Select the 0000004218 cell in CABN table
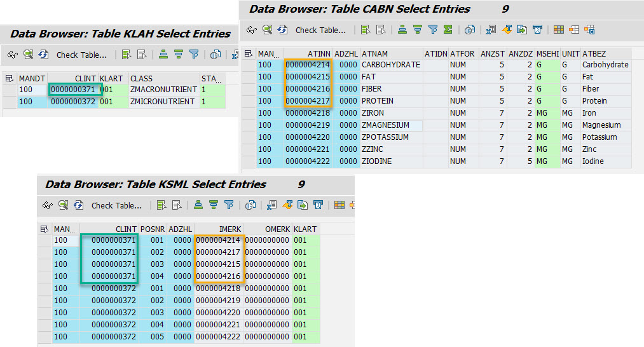 click(308, 113)
